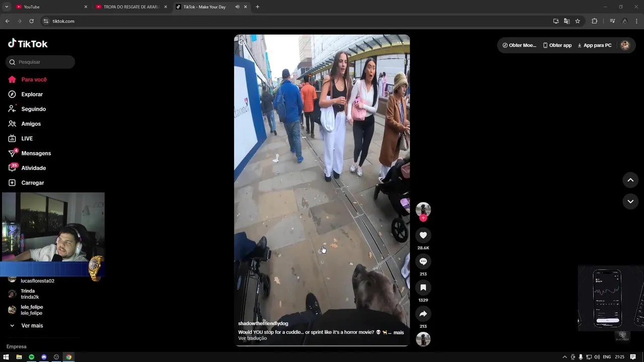Bookmark this page with star icon
The height and width of the screenshot is (362, 644).
tap(578, 21)
